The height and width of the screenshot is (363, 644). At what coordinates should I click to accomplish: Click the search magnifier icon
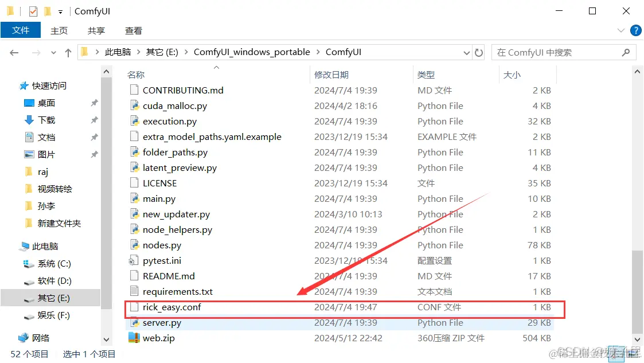(x=626, y=53)
